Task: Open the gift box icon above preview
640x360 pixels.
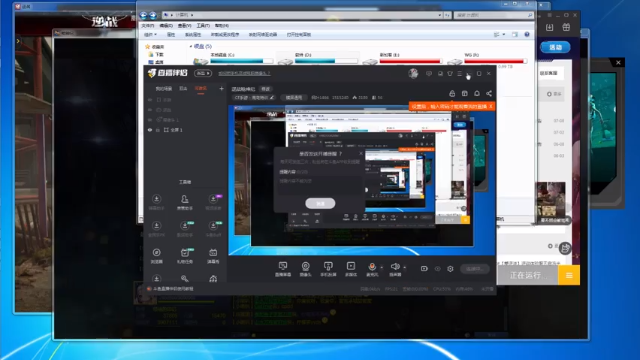Action: click(464, 93)
